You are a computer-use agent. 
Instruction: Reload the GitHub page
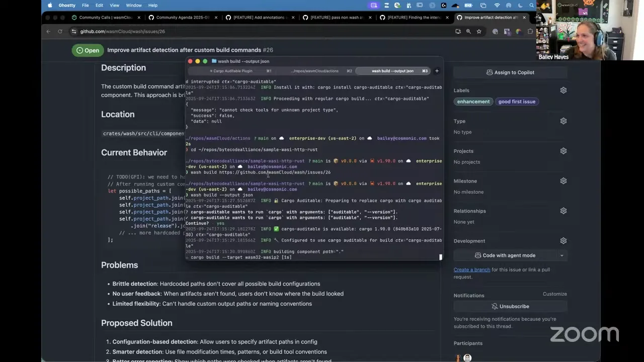60,31
